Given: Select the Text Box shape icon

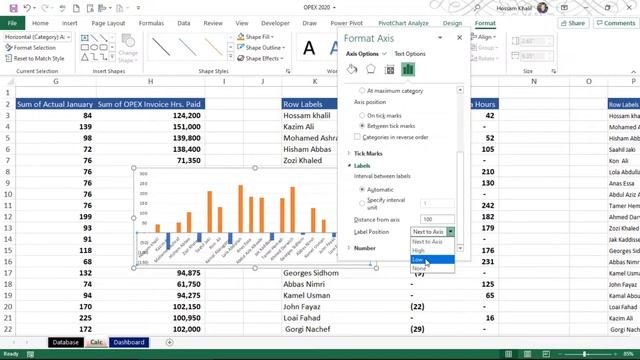Looking at the screenshot, I should point(84,38).
